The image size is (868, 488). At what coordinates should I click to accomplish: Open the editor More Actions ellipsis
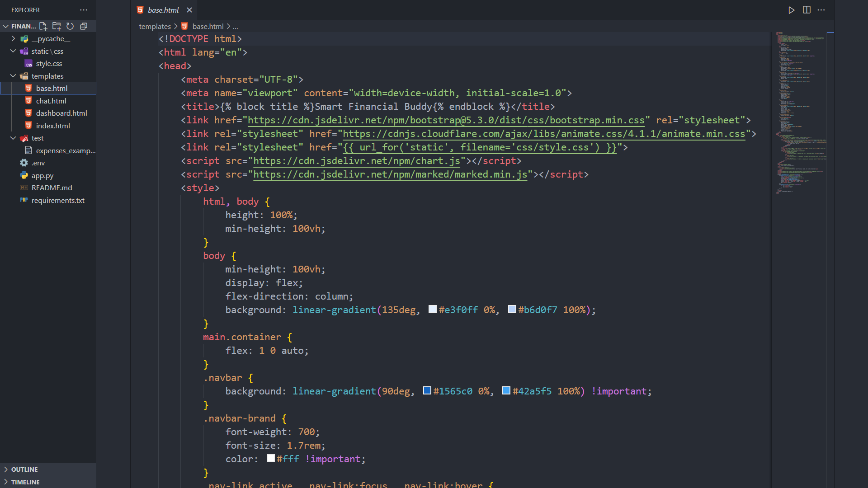click(x=821, y=10)
